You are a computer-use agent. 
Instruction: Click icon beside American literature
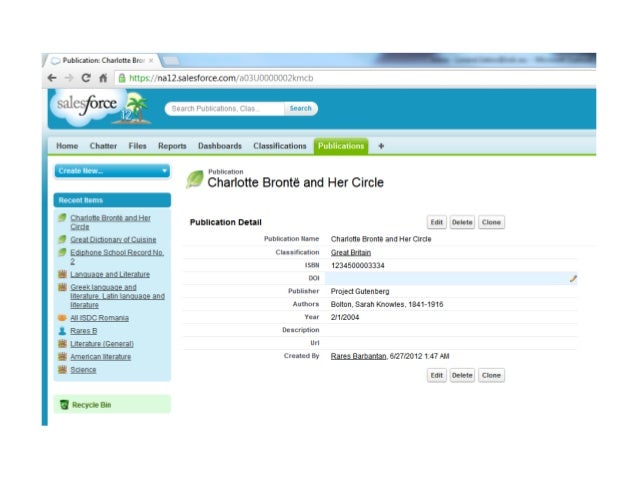(x=62, y=357)
